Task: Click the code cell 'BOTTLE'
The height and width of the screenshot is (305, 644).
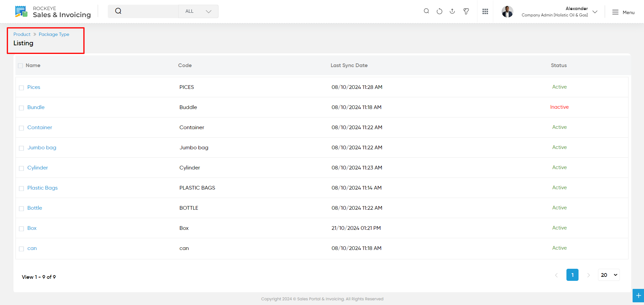Action: pos(189,208)
